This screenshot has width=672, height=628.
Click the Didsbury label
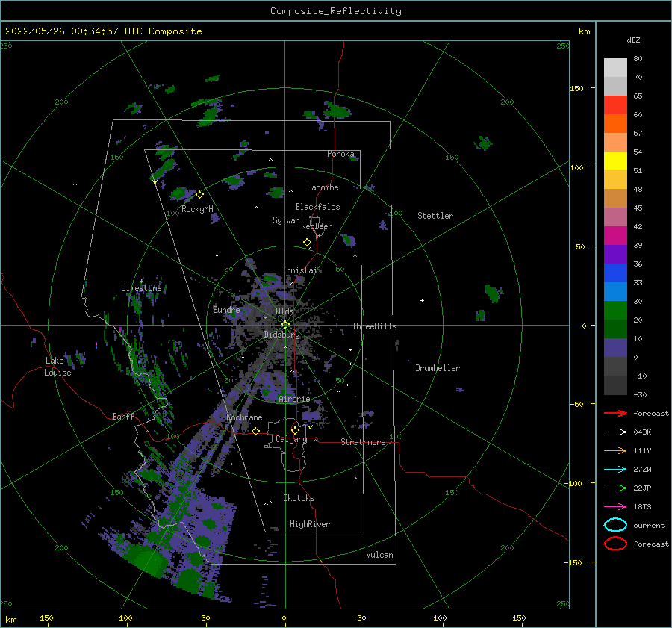pyautogui.click(x=282, y=335)
